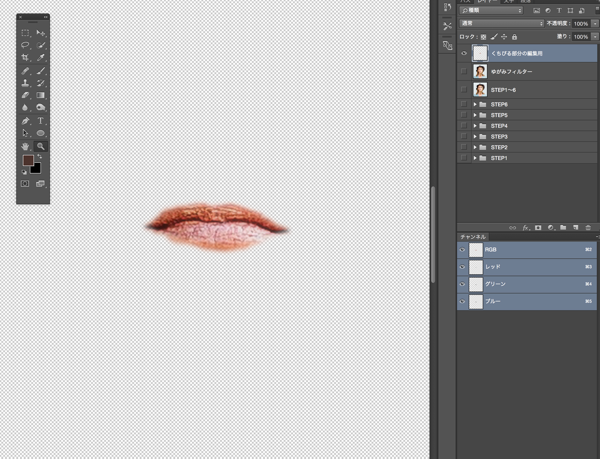
Task: Create new fill or adjustment layer
Action: 551,228
